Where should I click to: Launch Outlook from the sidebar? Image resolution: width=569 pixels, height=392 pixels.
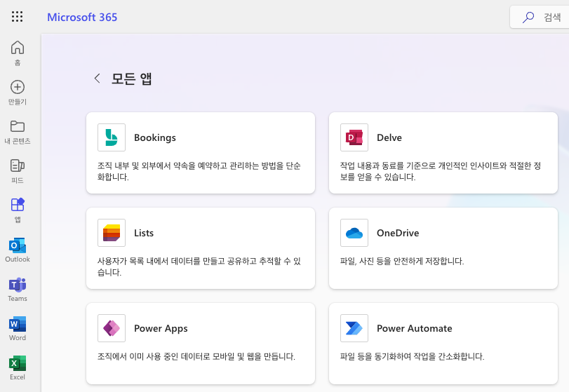click(18, 250)
